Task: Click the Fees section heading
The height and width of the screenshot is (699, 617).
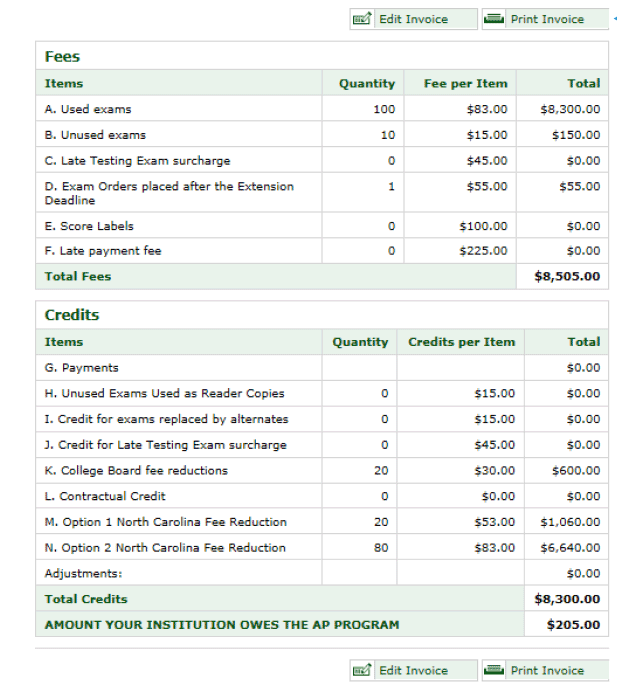Action: 62,57
